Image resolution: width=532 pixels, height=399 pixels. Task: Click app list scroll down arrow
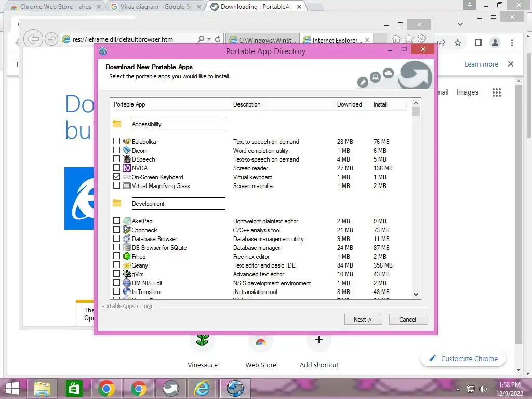[x=416, y=295]
